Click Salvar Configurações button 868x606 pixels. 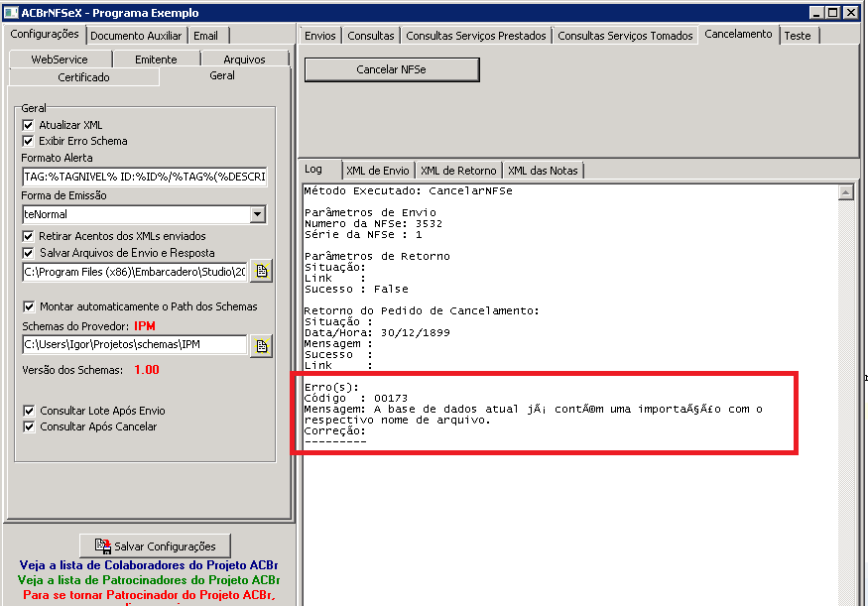click(x=155, y=546)
